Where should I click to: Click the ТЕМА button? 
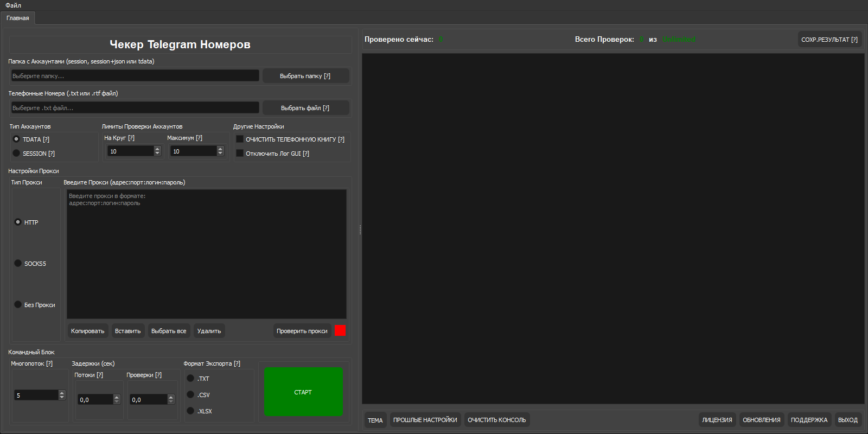(x=375, y=420)
